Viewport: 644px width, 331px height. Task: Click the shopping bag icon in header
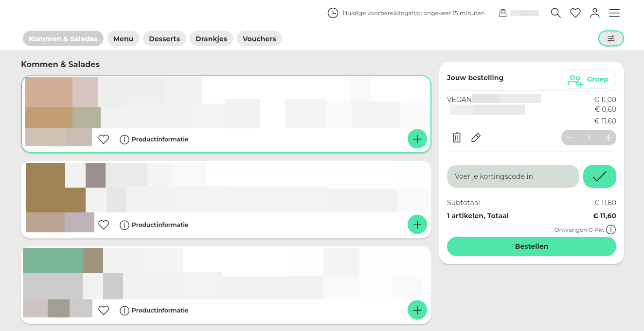[x=503, y=13]
